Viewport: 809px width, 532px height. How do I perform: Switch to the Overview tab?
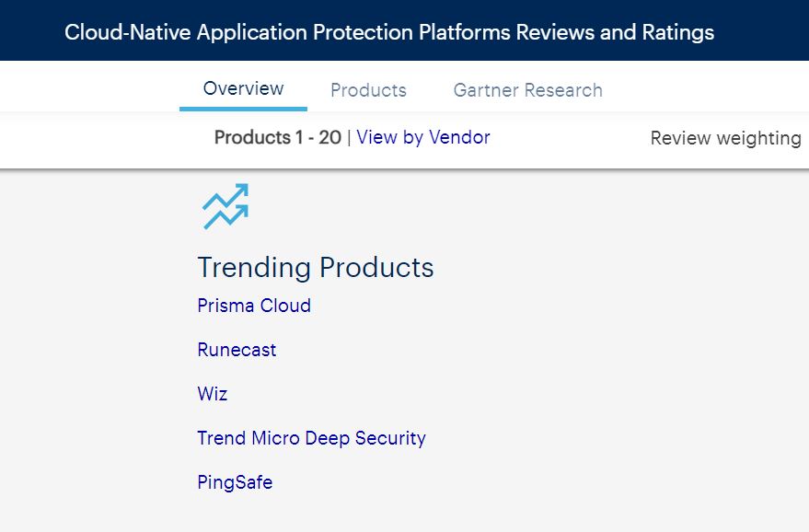(x=243, y=88)
